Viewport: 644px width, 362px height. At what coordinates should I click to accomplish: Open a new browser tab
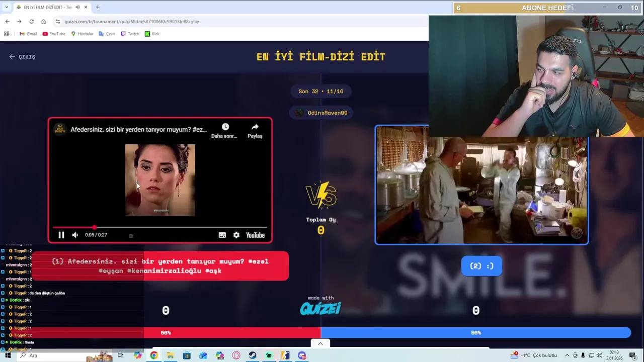click(98, 7)
